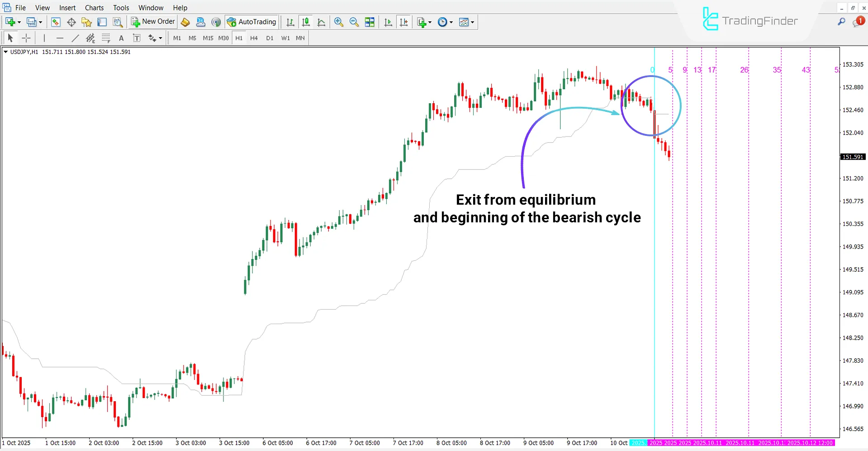Click the New Order button

(152, 21)
